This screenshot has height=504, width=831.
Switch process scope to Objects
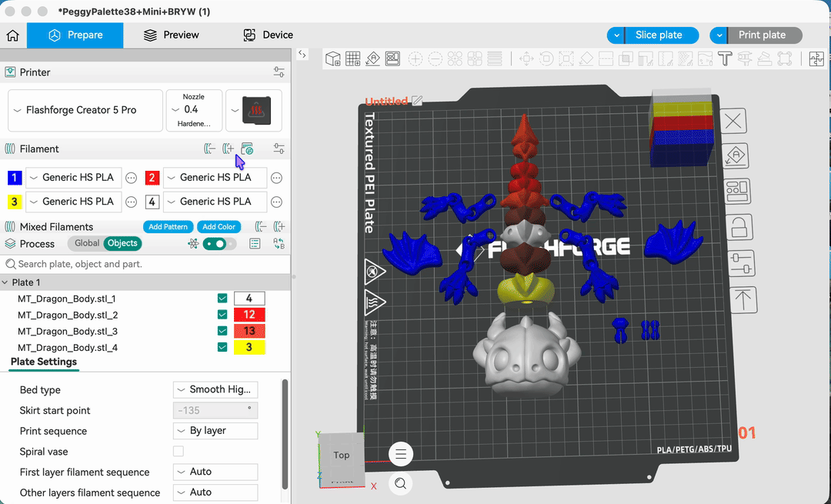coord(122,243)
